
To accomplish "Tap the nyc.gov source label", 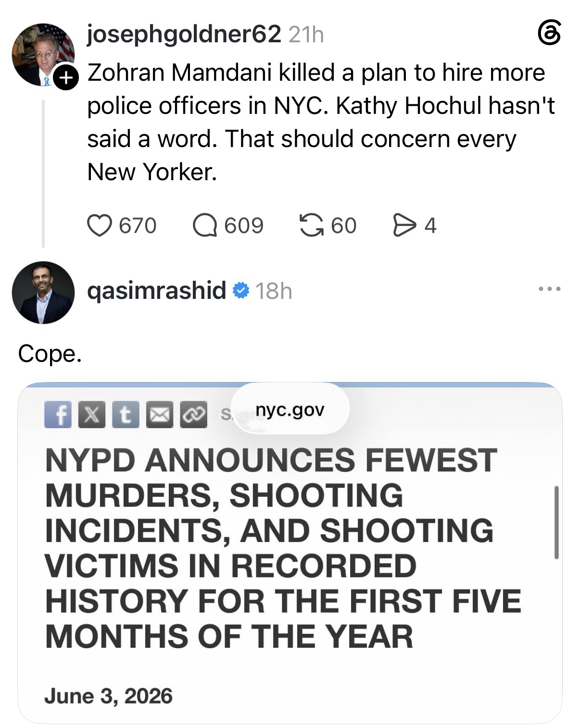I will click(x=290, y=409).
